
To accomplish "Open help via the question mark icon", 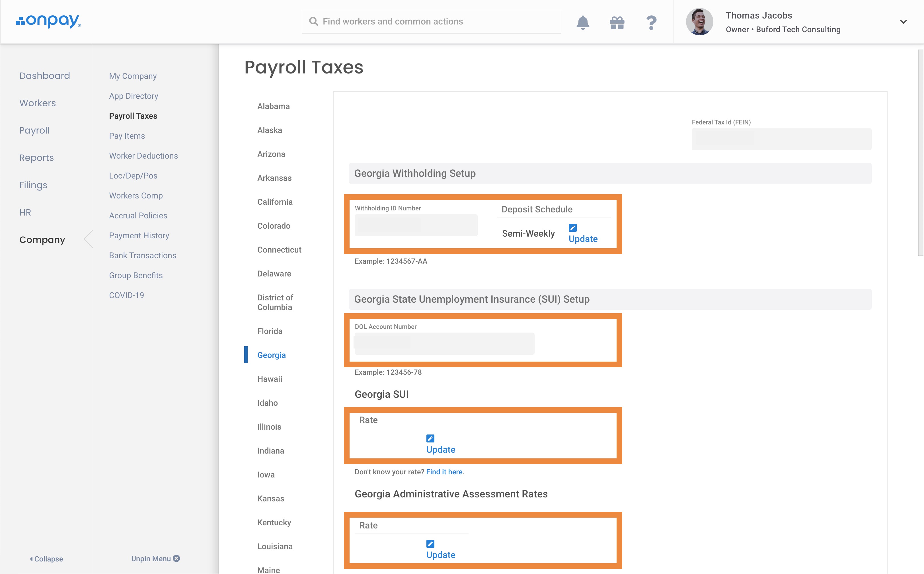I will (651, 22).
